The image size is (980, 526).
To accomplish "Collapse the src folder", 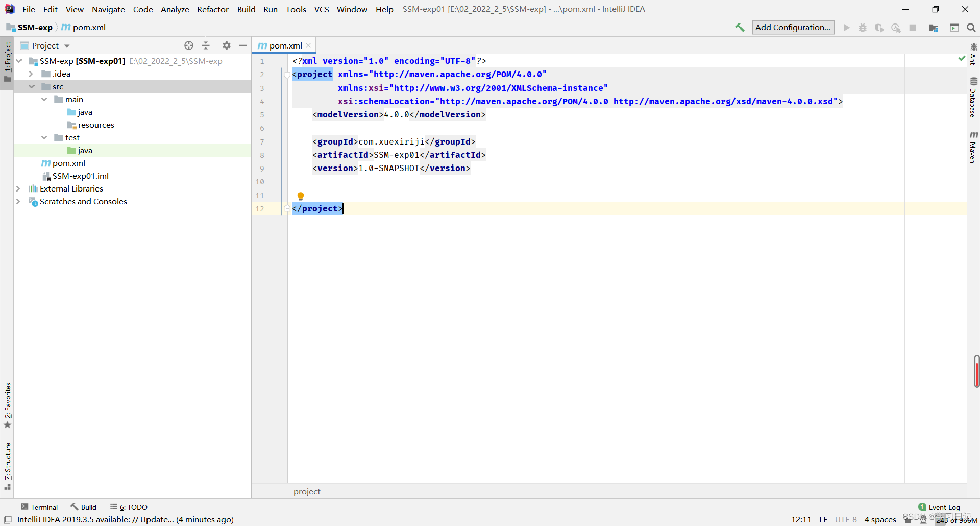I will [x=31, y=86].
